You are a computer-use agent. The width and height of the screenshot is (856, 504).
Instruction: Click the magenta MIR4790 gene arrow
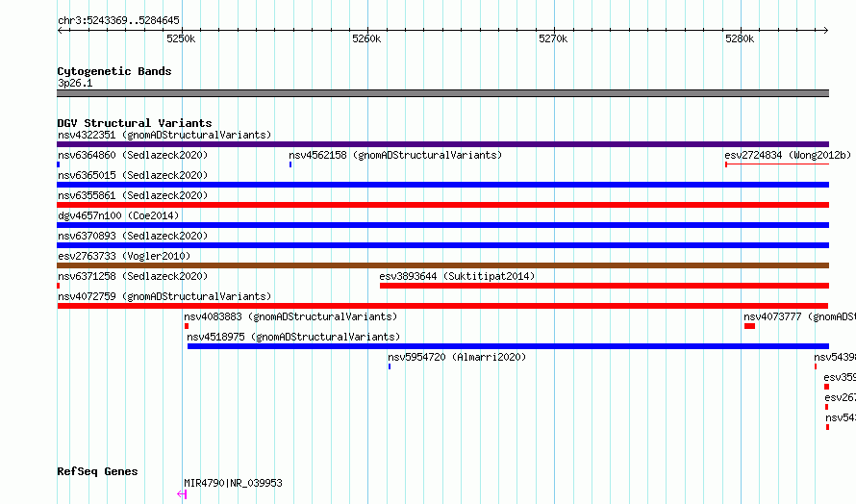(182, 494)
